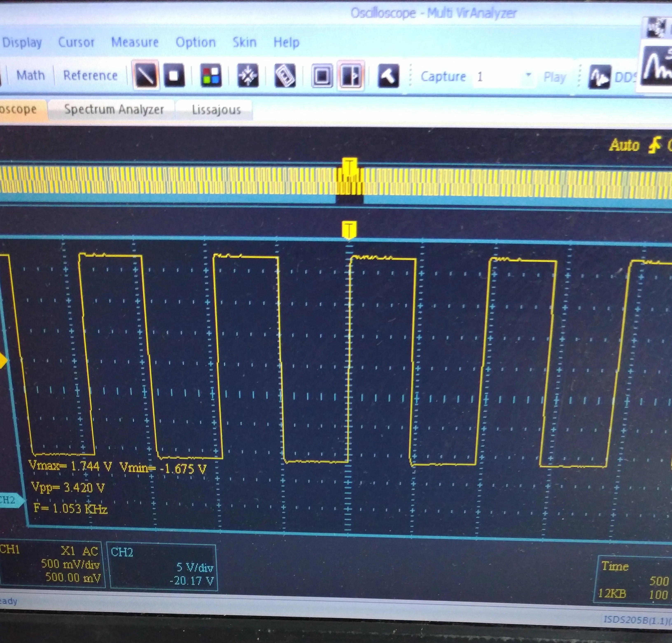Open the four-color squares icon
Image resolution: width=672 pixels, height=643 pixels.
(x=211, y=76)
